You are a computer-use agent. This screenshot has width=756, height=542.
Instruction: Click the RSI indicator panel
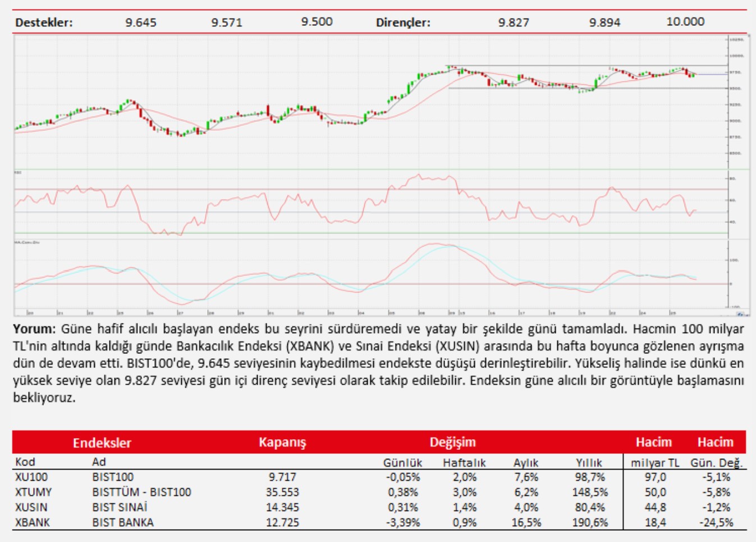click(371, 203)
